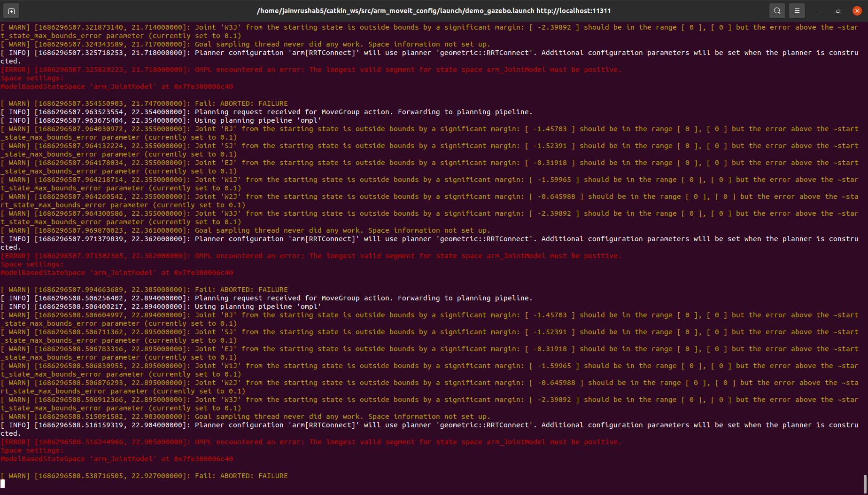Image resolution: width=868 pixels, height=495 pixels.
Task: Click 'Planning request received' line at 22.354000000
Action: click(267, 112)
